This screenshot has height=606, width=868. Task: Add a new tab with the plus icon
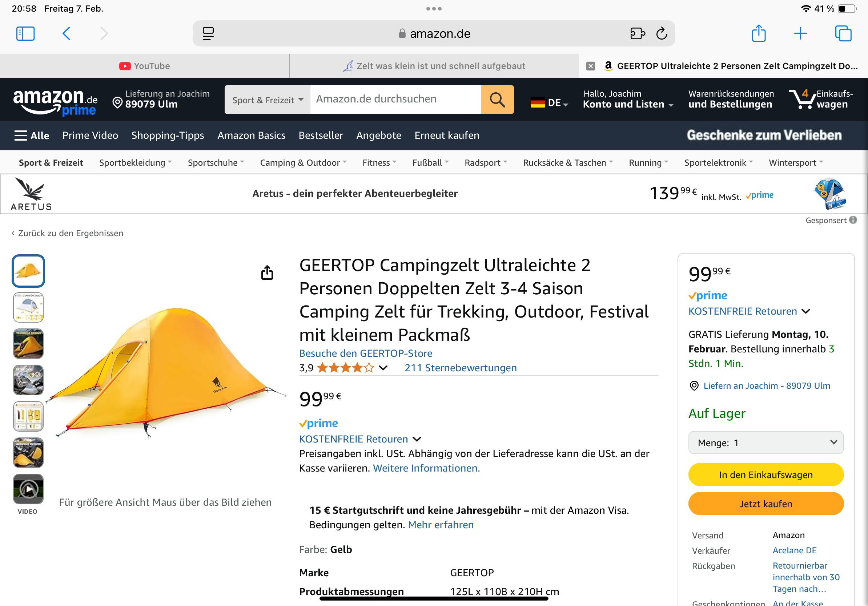[x=800, y=34]
